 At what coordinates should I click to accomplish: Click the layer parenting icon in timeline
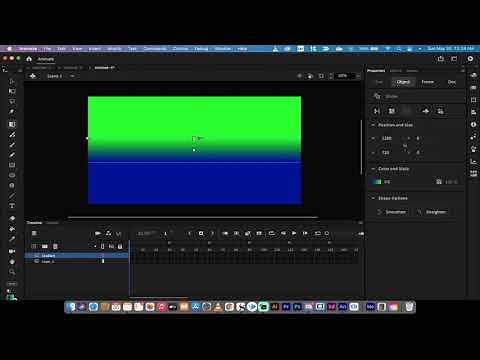[x=108, y=233]
